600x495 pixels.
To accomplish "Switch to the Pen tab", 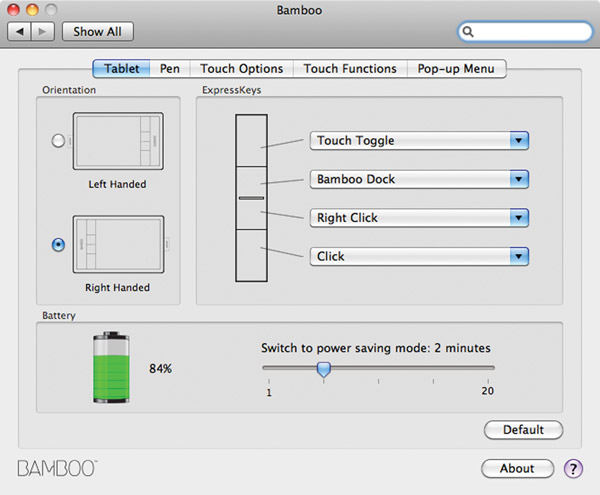I will [x=170, y=68].
